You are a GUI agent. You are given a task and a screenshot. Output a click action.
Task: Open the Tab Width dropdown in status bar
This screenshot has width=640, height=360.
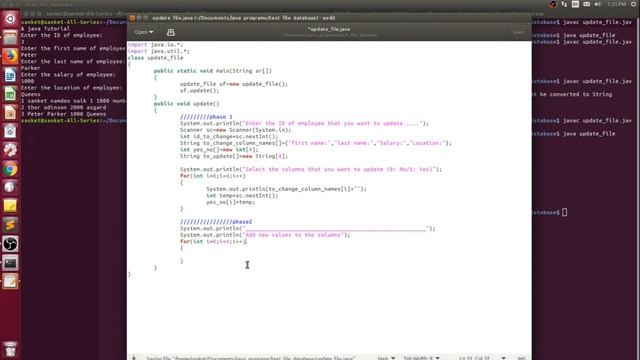click(421, 358)
